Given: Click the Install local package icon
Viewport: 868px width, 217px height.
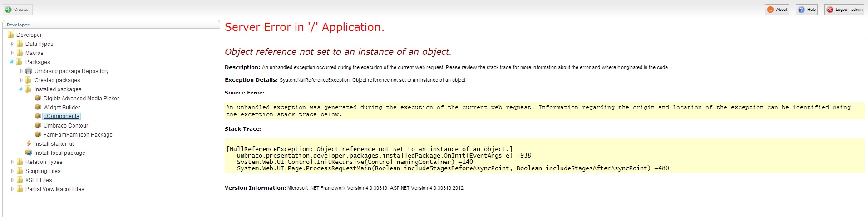Looking at the screenshot, I should click(29, 153).
